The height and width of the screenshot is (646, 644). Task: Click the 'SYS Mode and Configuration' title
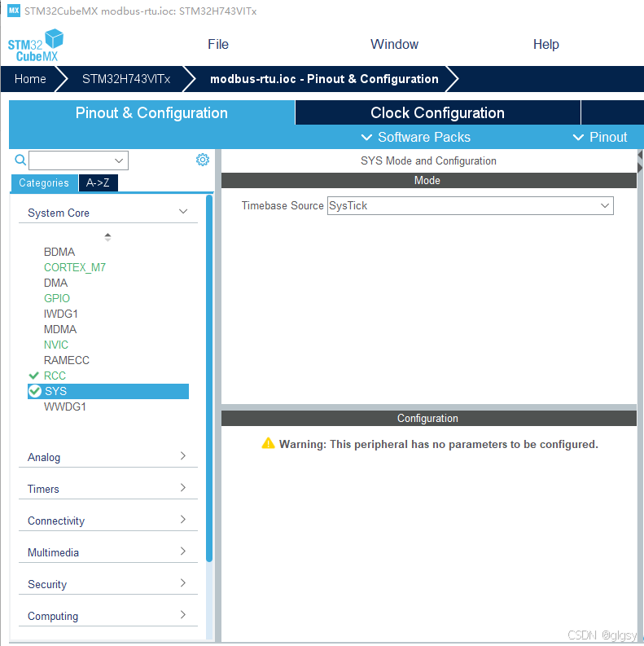pyautogui.click(x=428, y=160)
